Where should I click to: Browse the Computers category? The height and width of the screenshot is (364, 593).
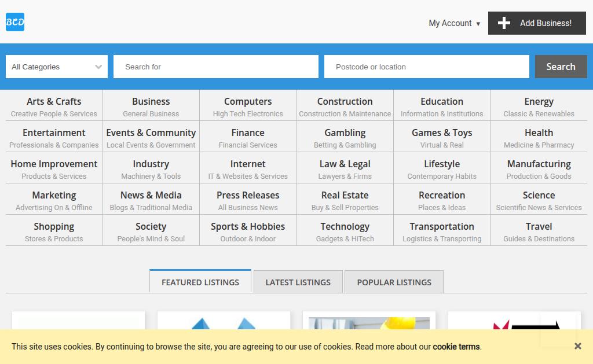(x=248, y=101)
